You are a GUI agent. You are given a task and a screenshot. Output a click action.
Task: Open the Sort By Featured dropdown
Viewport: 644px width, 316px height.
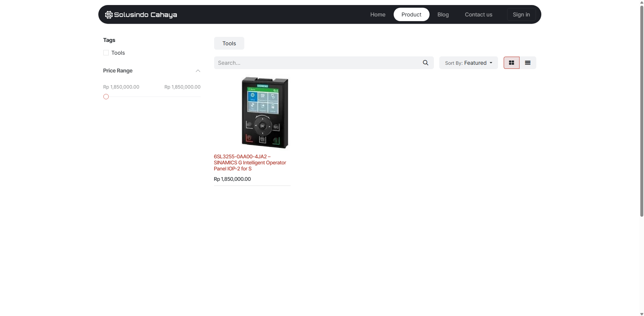[468, 63]
